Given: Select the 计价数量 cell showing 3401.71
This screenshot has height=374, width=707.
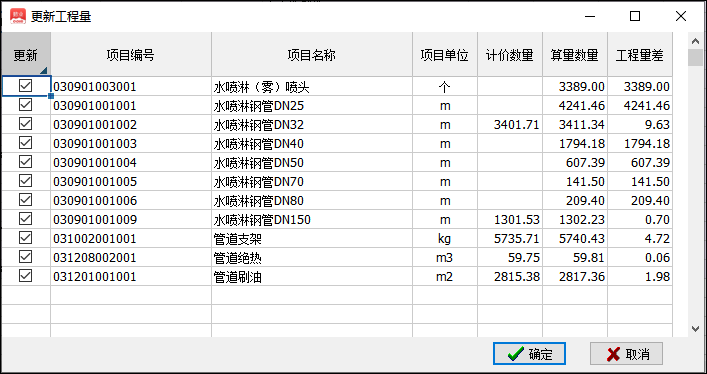Looking at the screenshot, I should (x=510, y=125).
